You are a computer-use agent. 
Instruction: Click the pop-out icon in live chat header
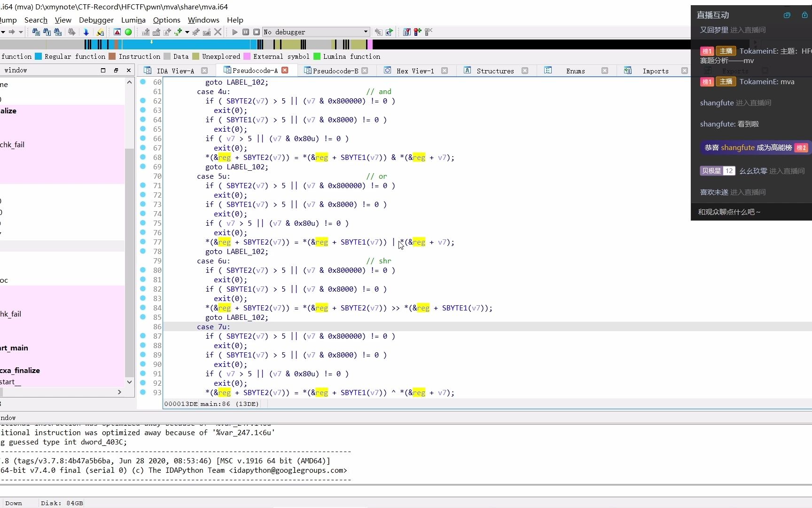coord(787,15)
